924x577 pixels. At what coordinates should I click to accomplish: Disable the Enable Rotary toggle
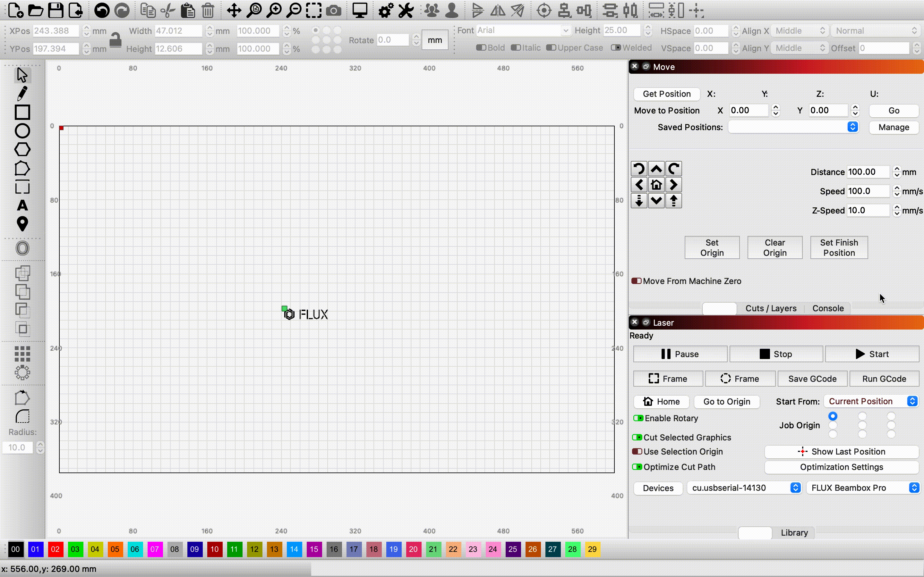point(638,418)
